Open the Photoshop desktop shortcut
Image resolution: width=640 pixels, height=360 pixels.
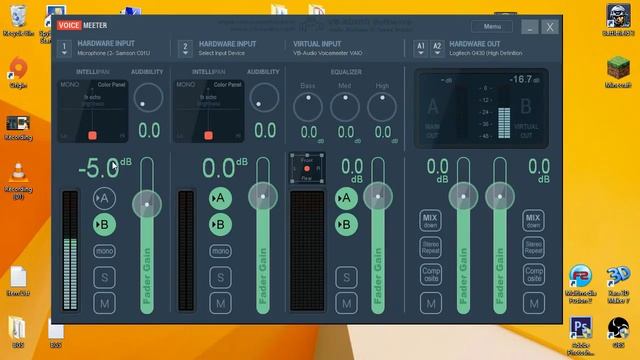580,336
